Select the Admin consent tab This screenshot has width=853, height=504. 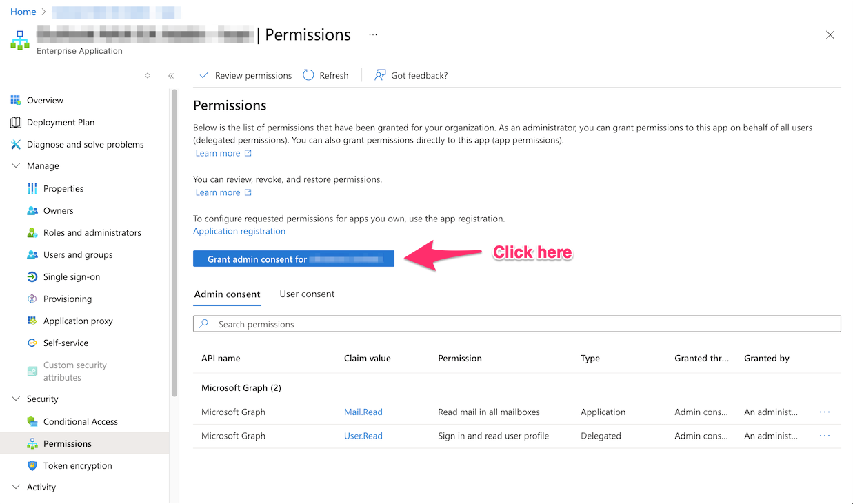click(x=227, y=294)
